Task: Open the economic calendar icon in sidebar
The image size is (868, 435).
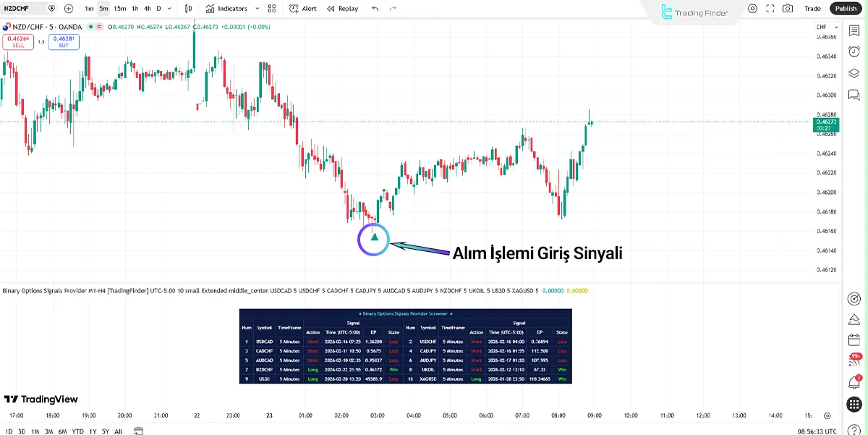Action: [854, 339]
